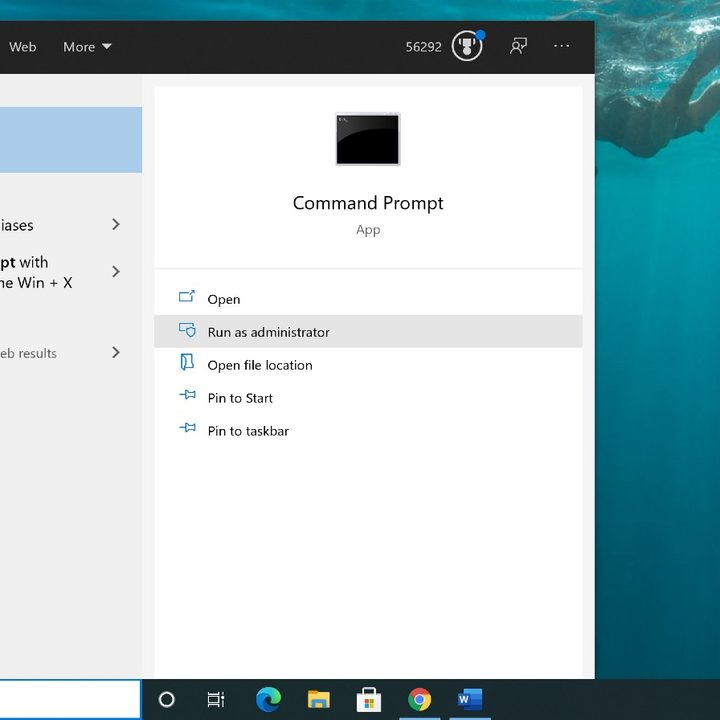Launch Microsoft Edge from taskbar
The width and height of the screenshot is (720, 720).
(268, 699)
